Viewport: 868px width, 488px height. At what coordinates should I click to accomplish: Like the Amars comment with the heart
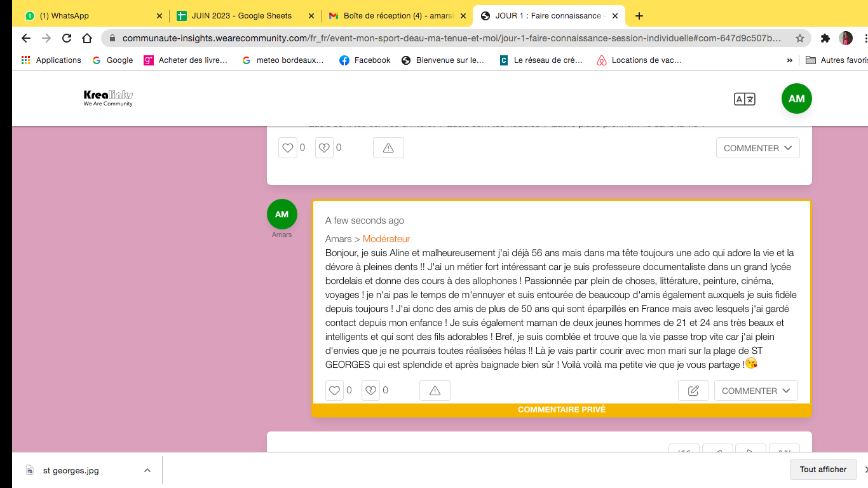click(x=334, y=391)
